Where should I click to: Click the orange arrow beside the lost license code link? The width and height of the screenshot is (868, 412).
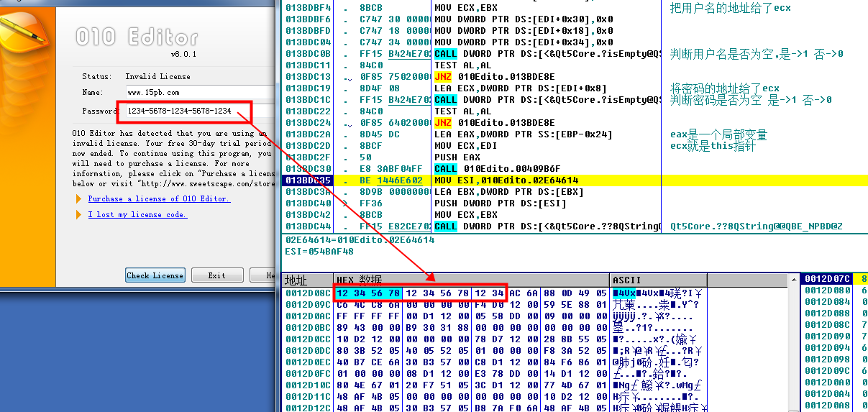pyautogui.click(x=79, y=215)
